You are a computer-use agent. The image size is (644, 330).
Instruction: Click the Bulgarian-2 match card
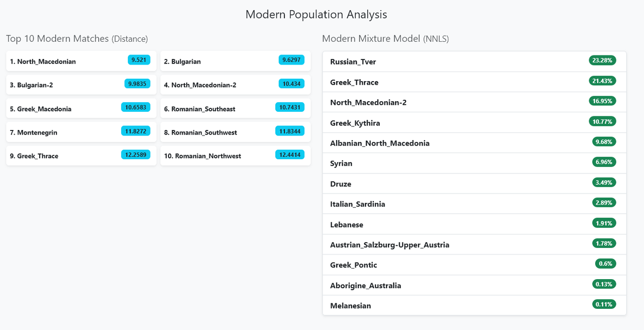tap(81, 85)
